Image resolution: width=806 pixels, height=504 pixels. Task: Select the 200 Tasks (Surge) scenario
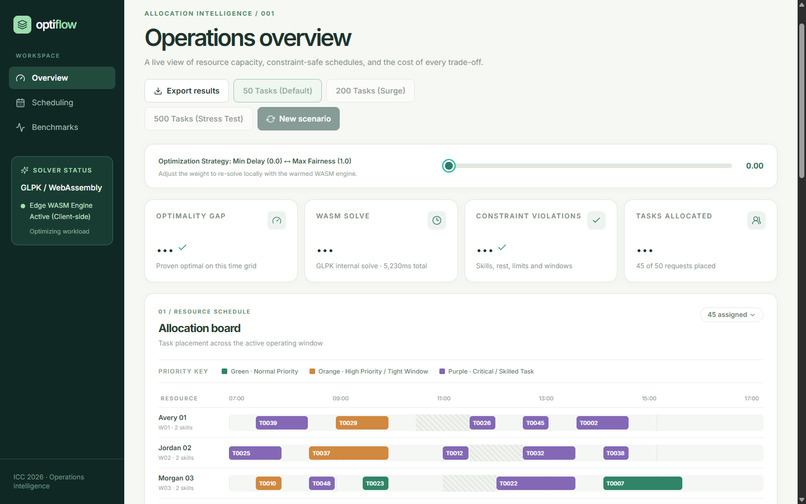pyautogui.click(x=371, y=91)
